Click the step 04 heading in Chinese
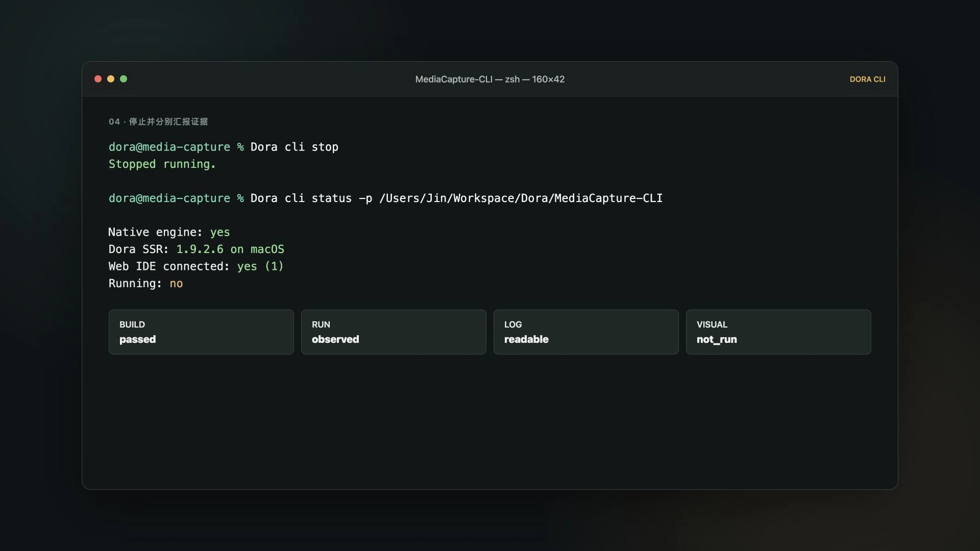The width and height of the screenshot is (980, 551). (x=158, y=121)
